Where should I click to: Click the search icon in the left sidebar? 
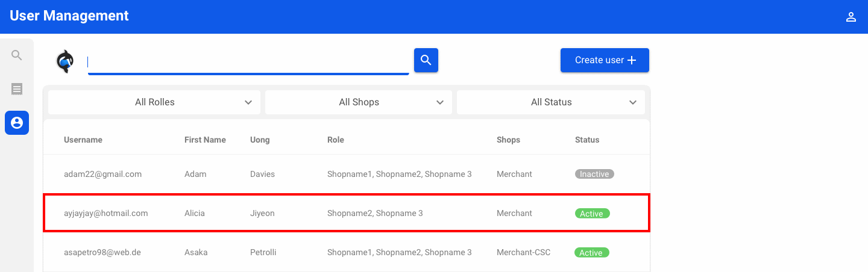point(17,55)
